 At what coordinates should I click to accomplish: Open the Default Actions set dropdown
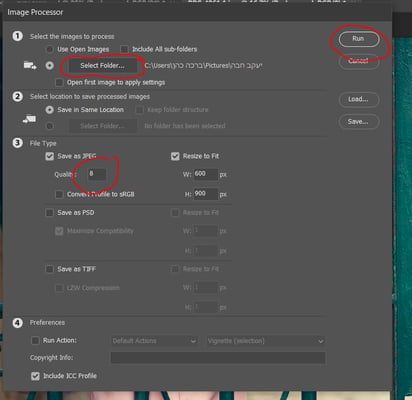(154, 341)
